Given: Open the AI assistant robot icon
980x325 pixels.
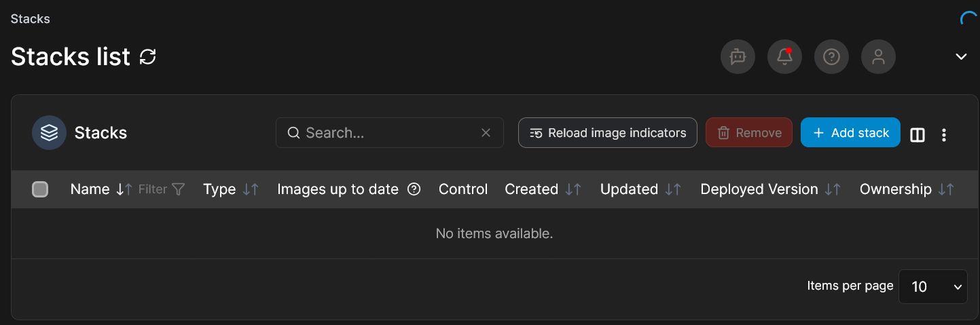Looking at the screenshot, I should pos(738,57).
